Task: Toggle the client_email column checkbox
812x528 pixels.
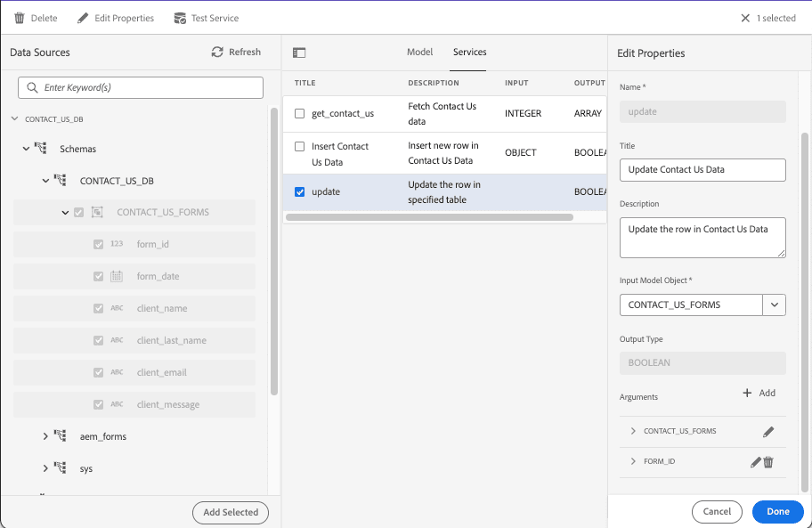Action: point(99,373)
